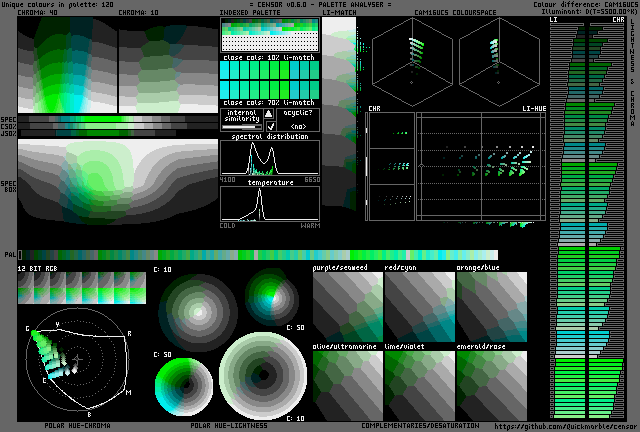This screenshot has height=432, width=640.
Task: Click the horizontal PAL colour strip
Action: click(x=258, y=255)
